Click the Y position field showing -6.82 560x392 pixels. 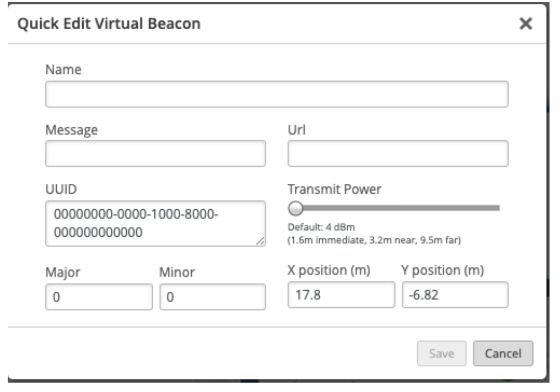click(x=455, y=295)
